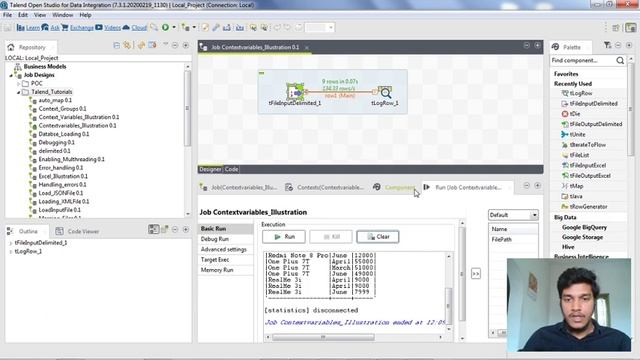Select the Context_Groups 0.1 job

[62, 109]
